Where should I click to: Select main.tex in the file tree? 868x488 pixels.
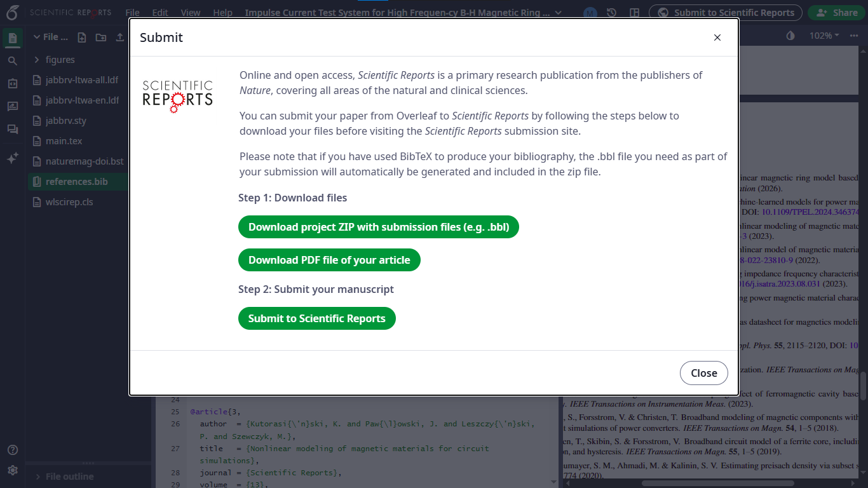coord(64,141)
